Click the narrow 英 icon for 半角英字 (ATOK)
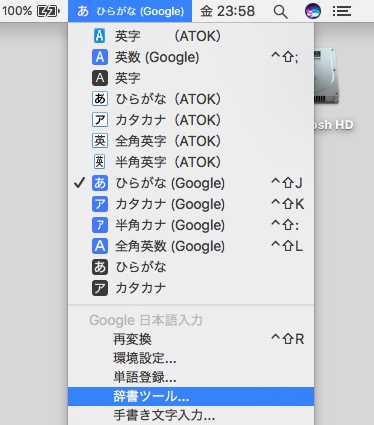Image resolution: width=374 pixels, height=425 pixels. [x=100, y=162]
